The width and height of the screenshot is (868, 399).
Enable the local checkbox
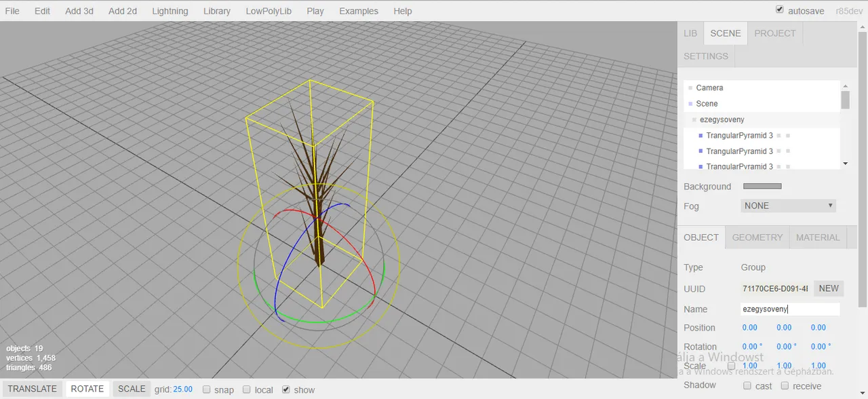[x=248, y=389]
